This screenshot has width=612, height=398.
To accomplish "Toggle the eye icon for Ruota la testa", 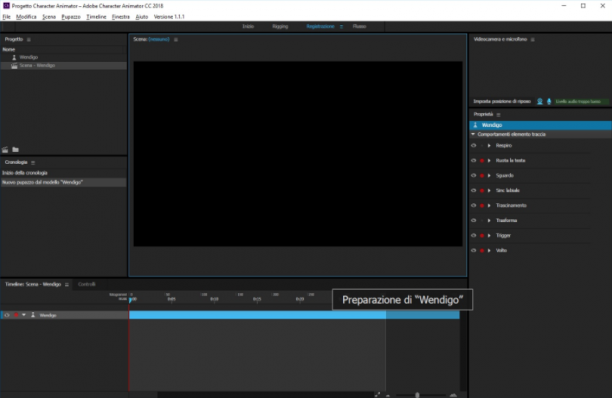I will (473, 160).
